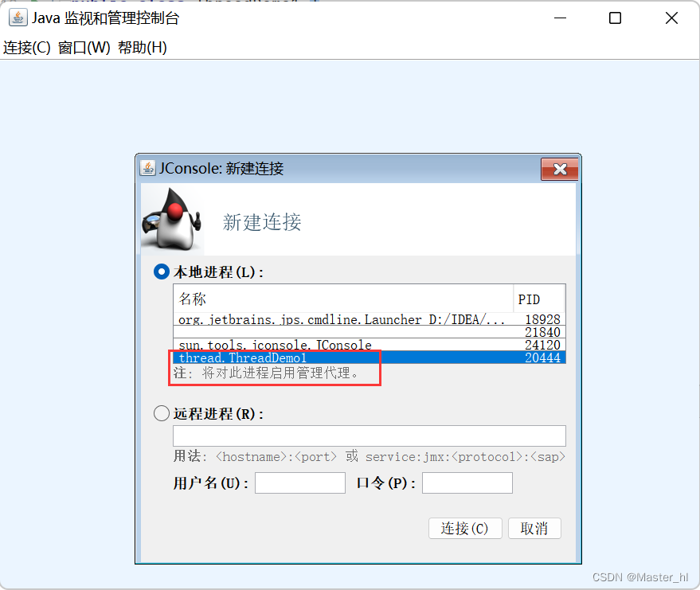Minimize the Java monitoring console window

tap(560, 18)
